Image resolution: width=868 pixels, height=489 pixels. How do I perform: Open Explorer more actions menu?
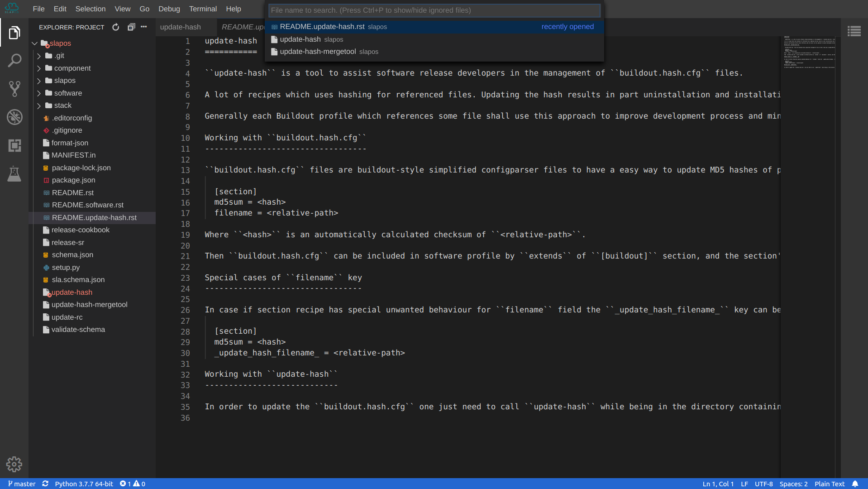coord(144,27)
